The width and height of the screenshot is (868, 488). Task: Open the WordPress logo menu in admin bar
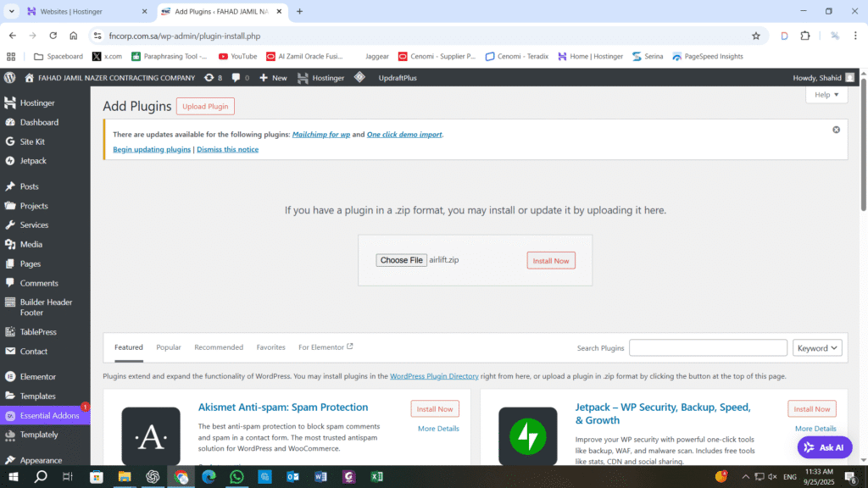coord(10,78)
